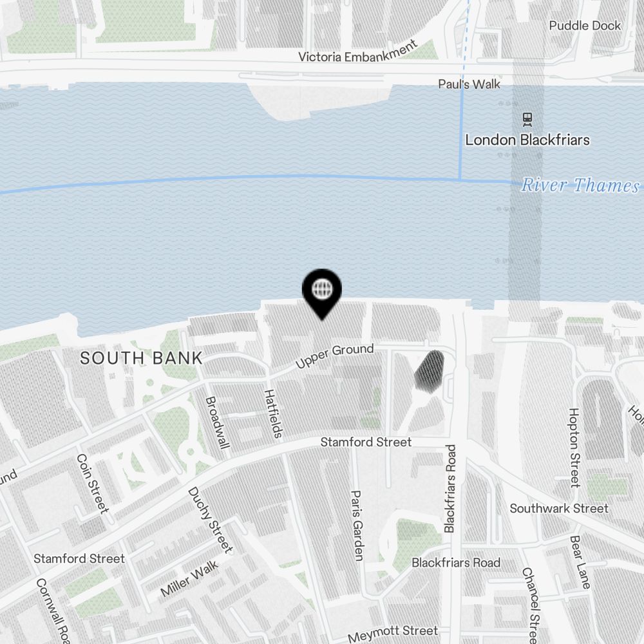Select the Puddle Dock label

coord(585,26)
